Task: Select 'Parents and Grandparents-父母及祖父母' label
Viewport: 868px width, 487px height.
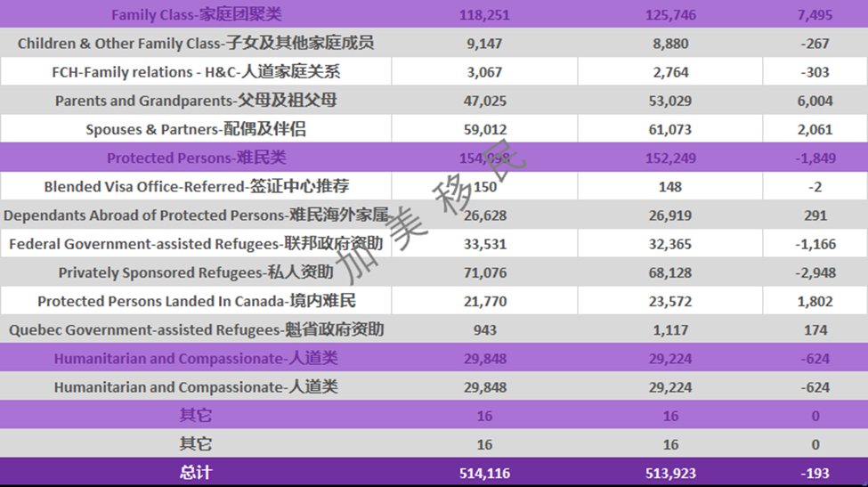Action: 196,101
